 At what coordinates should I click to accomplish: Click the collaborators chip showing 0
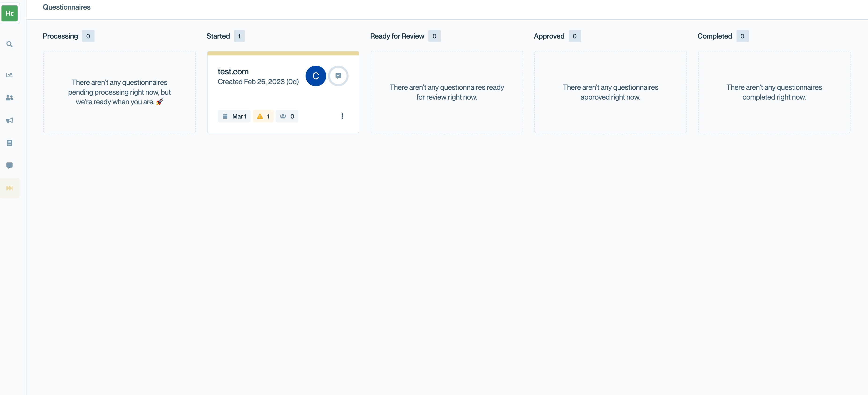tap(287, 116)
